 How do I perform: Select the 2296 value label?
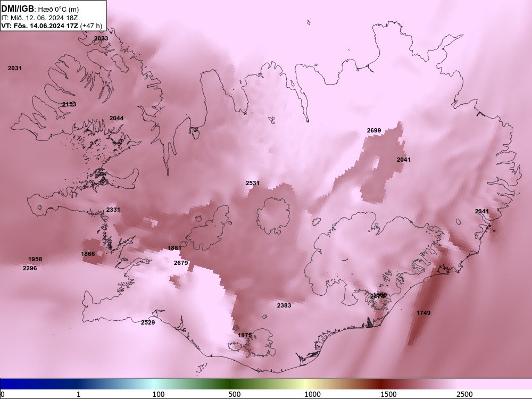tap(29, 268)
